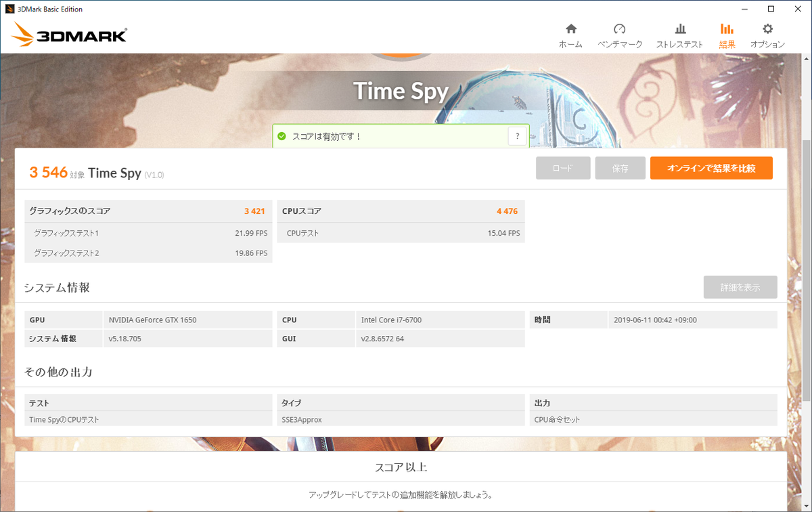
Task: Open the オプション options gear tab
Action: coord(767,37)
